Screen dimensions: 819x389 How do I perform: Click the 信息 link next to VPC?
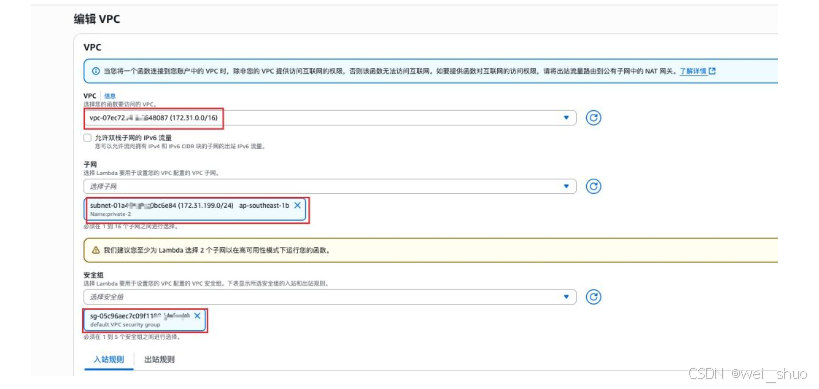click(x=110, y=96)
